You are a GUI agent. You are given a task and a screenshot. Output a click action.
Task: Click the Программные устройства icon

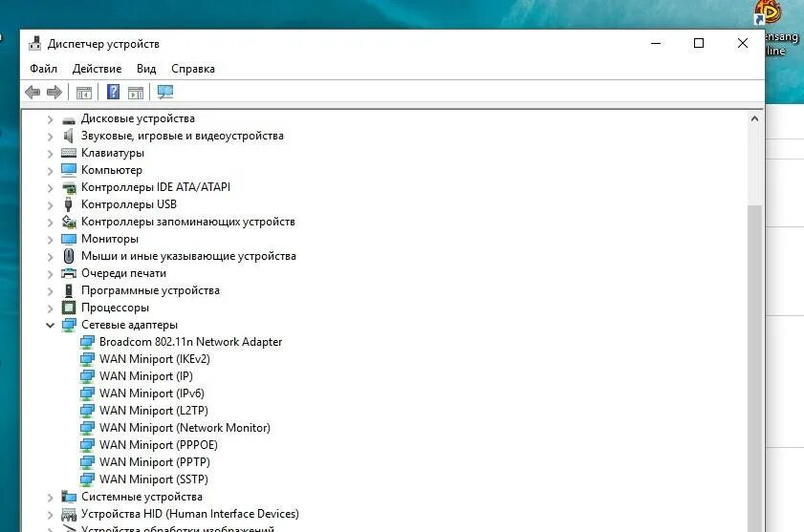(x=69, y=290)
